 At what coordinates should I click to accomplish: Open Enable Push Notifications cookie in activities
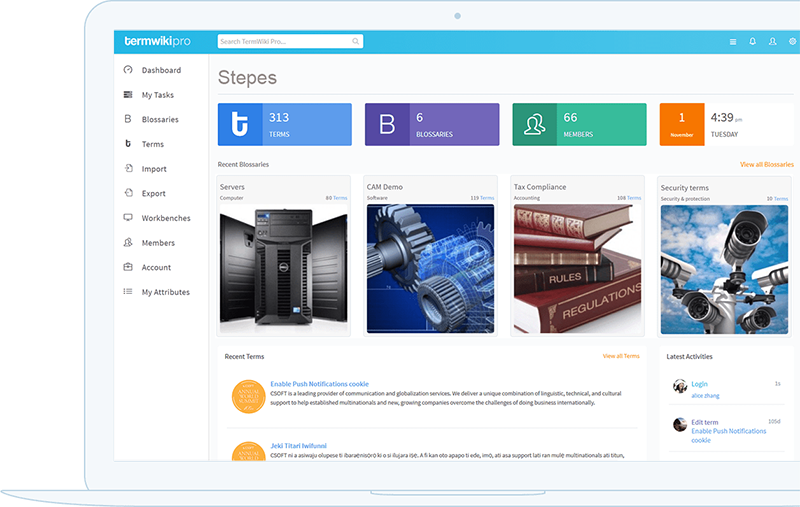click(729, 435)
